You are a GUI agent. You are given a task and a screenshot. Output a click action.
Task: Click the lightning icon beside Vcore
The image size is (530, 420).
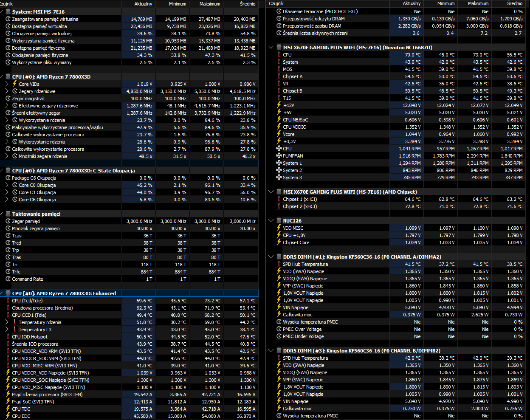279,134
